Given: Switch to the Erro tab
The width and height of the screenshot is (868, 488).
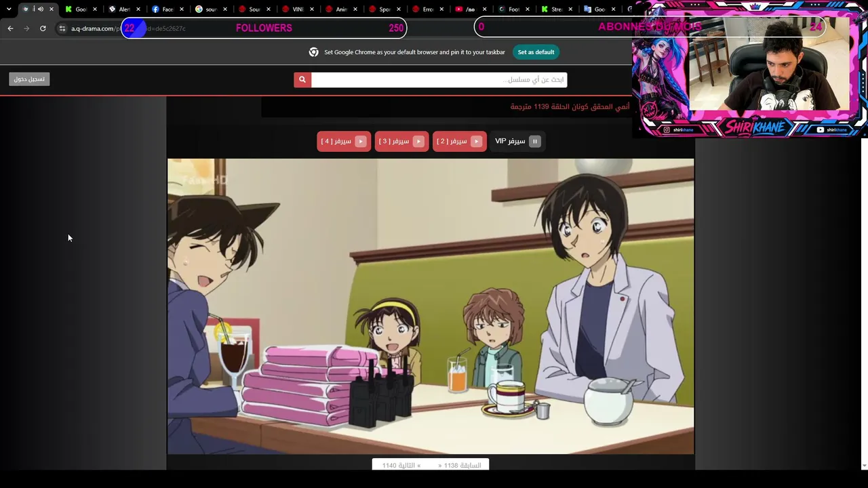Looking at the screenshot, I should pos(427,9).
